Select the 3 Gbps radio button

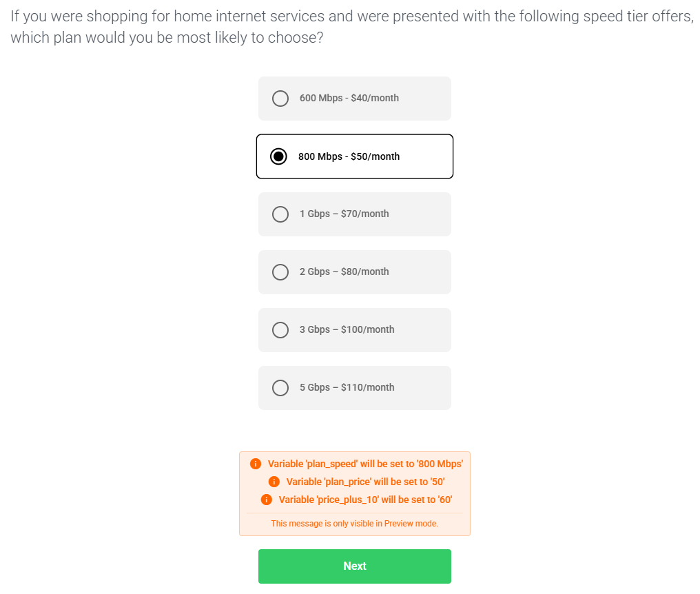pyautogui.click(x=280, y=330)
